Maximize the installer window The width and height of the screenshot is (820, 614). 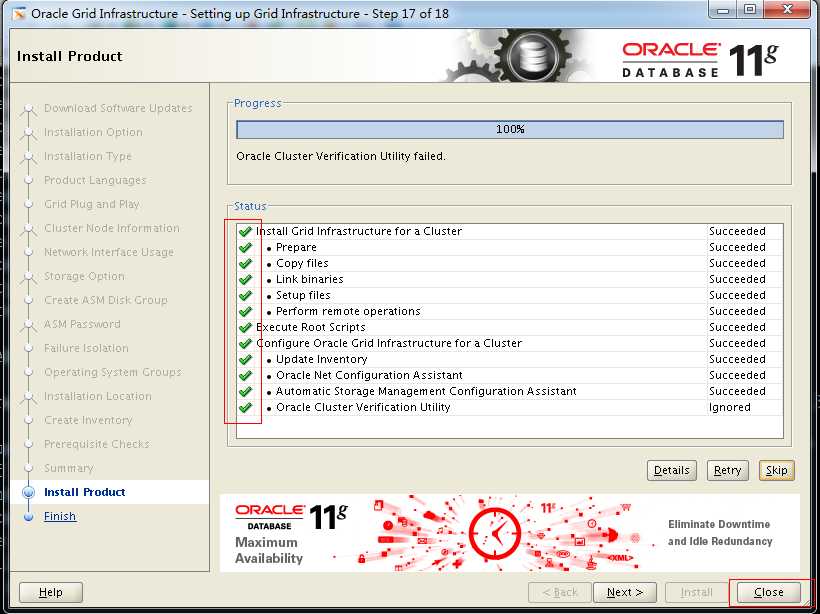750,10
